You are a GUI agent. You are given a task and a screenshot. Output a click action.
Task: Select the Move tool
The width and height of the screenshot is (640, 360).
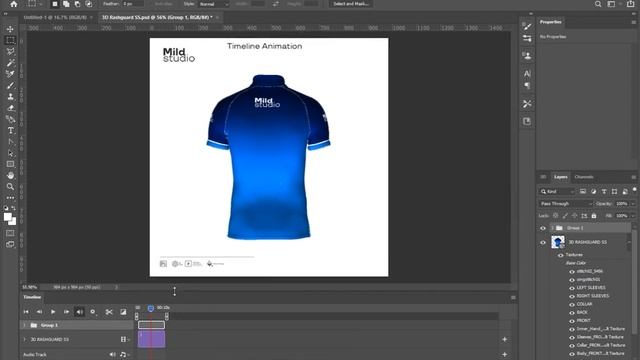click(10, 29)
